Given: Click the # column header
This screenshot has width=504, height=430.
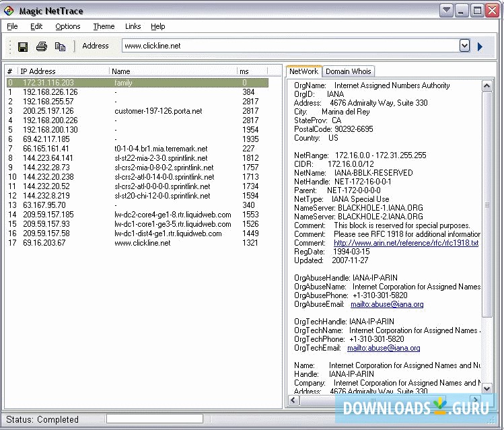Looking at the screenshot, I should coord(11,71).
